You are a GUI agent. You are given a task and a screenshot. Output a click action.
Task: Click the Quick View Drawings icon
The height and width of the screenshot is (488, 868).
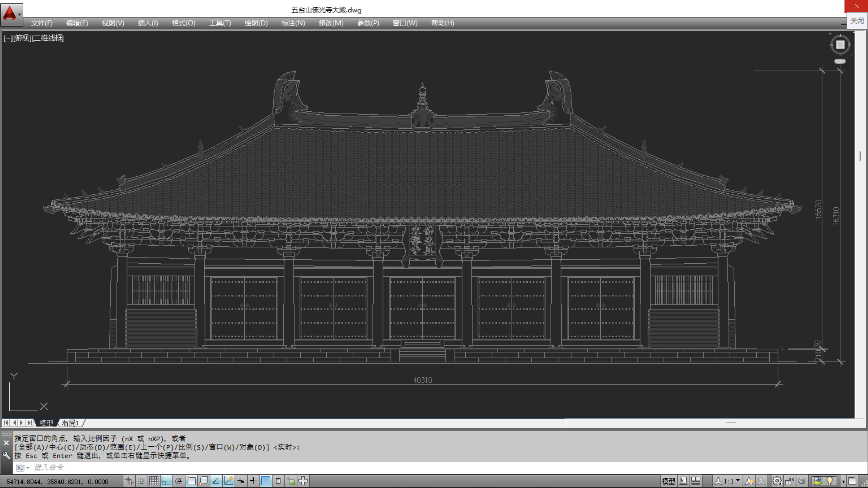click(x=696, y=481)
